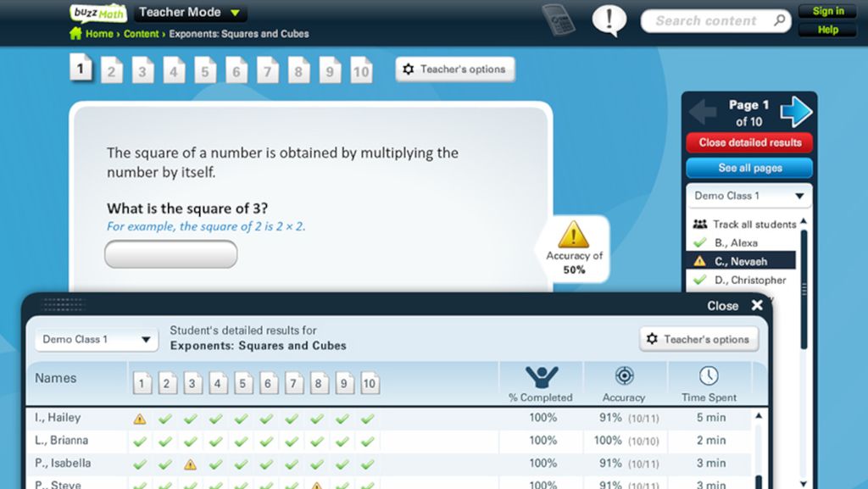868x489 pixels.
Task: Click page 4 column header in the results table
Action: 218,383
